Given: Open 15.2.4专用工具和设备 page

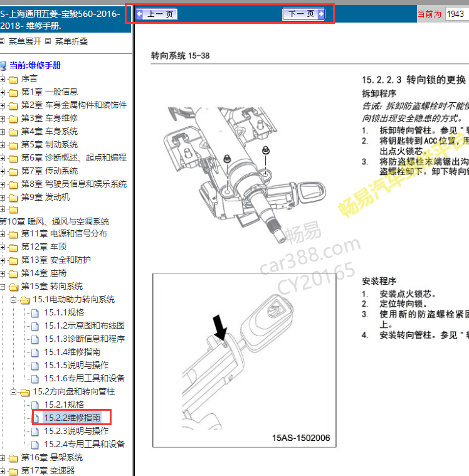Looking at the screenshot, I should 85,444.
